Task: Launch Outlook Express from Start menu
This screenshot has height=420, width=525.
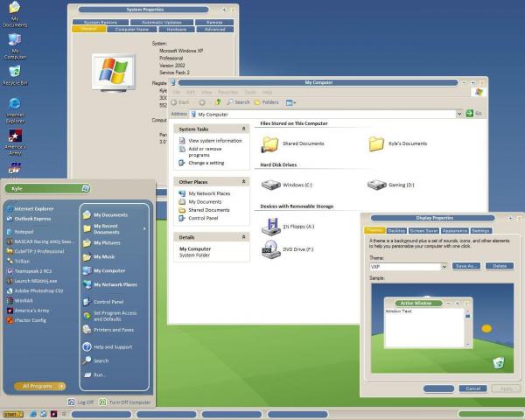Action: [29, 219]
